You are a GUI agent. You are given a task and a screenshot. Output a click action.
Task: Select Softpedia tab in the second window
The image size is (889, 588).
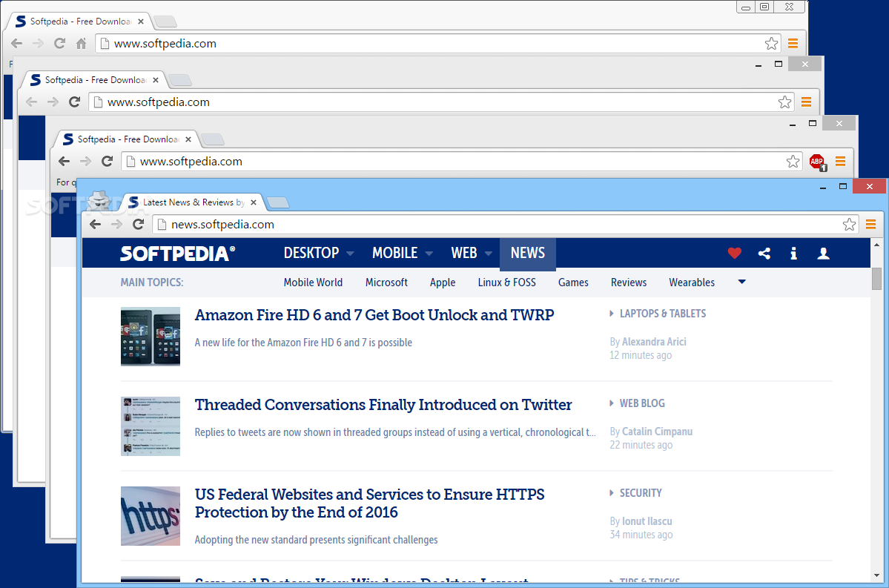[95, 80]
